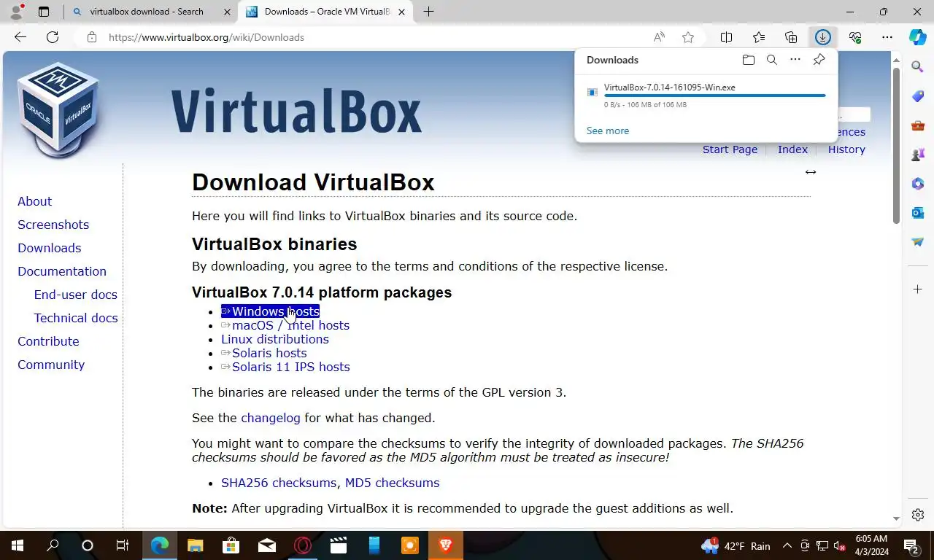Add this page to favorites with the star

[x=687, y=37]
